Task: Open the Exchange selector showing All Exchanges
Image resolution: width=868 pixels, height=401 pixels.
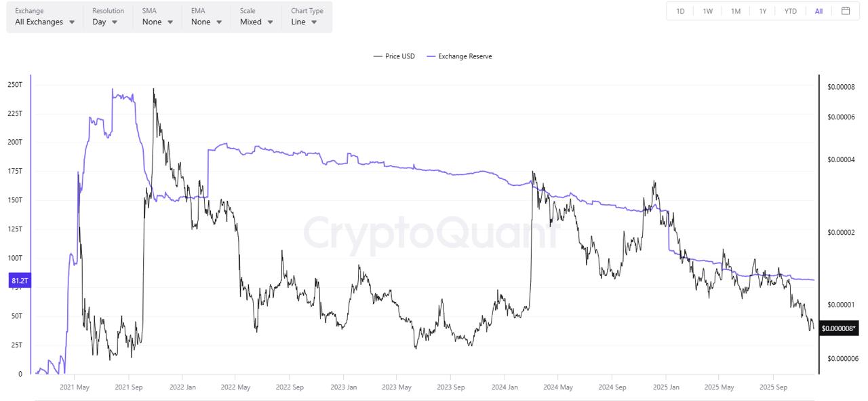Action: click(x=44, y=21)
